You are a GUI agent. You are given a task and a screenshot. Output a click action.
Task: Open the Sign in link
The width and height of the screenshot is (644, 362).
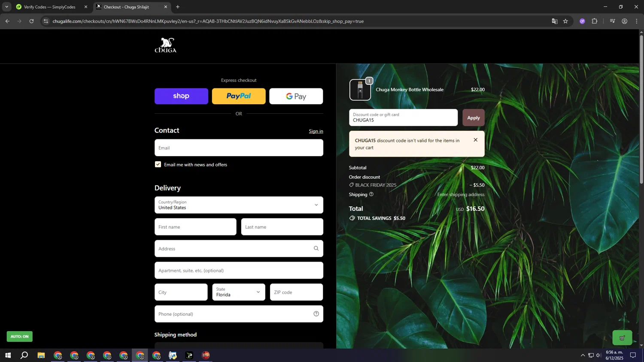tap(316, 131)
